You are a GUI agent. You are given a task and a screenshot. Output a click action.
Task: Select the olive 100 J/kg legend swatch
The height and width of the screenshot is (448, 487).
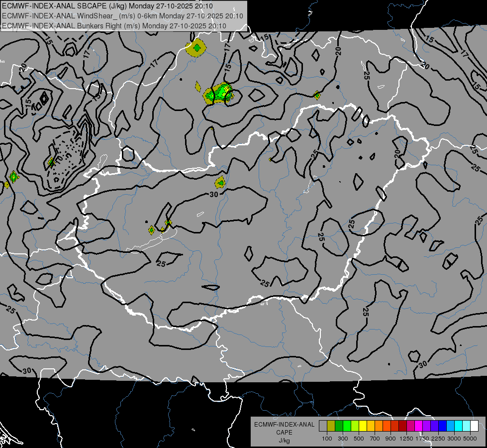click(x=331, y=426)
